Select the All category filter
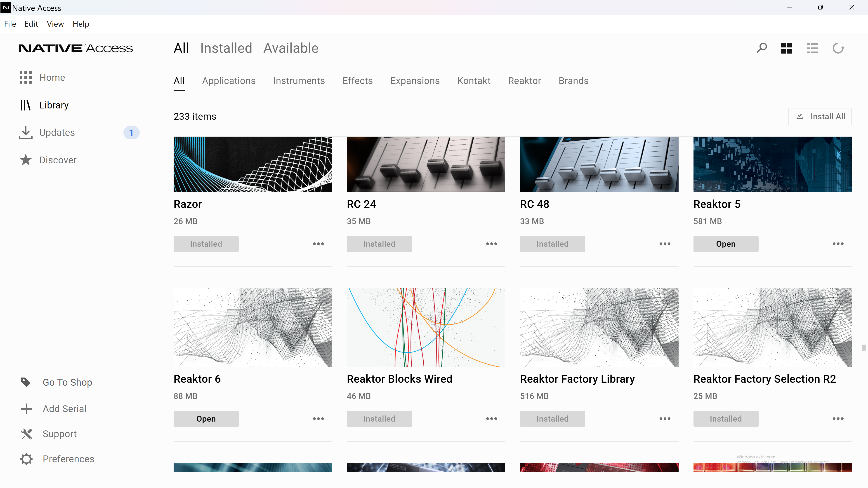 pyautogui.click(x=179, y=81)
